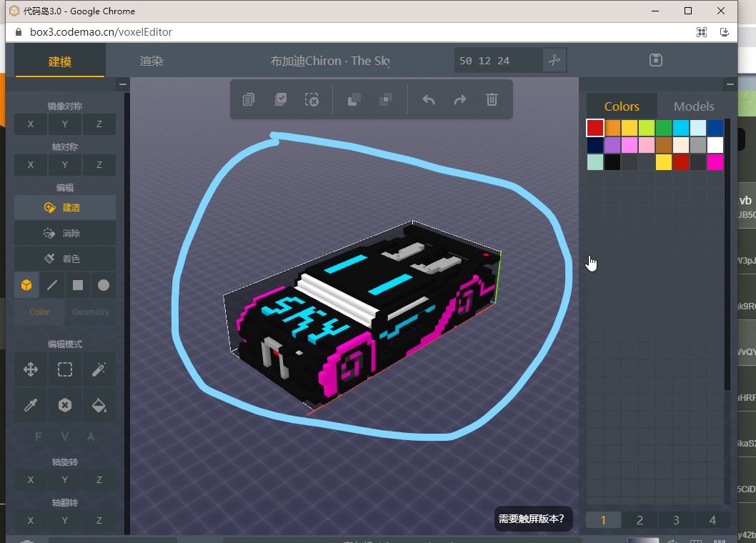Screen dimensions: 756x543
Task: Click the trash can delete icon
Action: click(492, 100)
